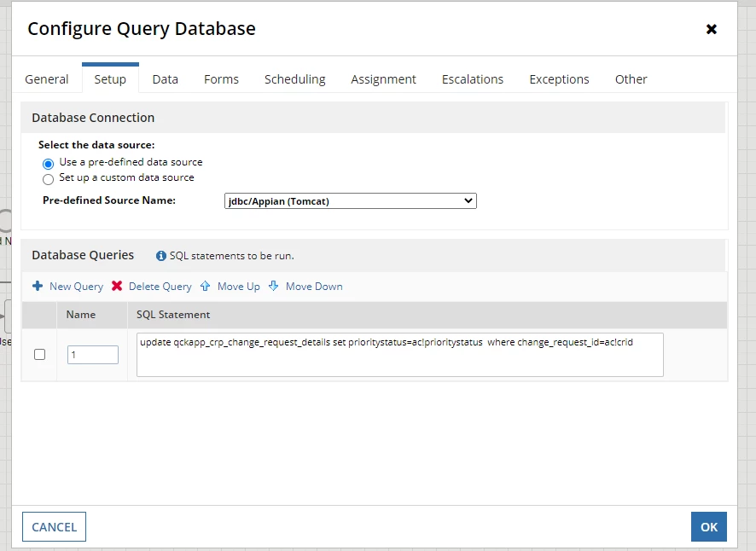
Task: Click the Delete Query link text
Action: tap(160, 287)
